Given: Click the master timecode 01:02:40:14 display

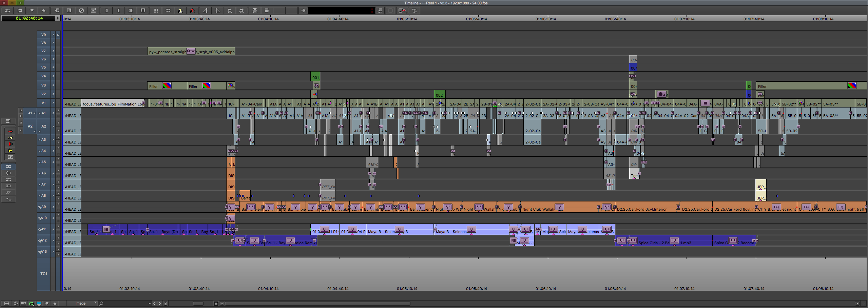Looking at the screenshot, I should pos(29,18).
